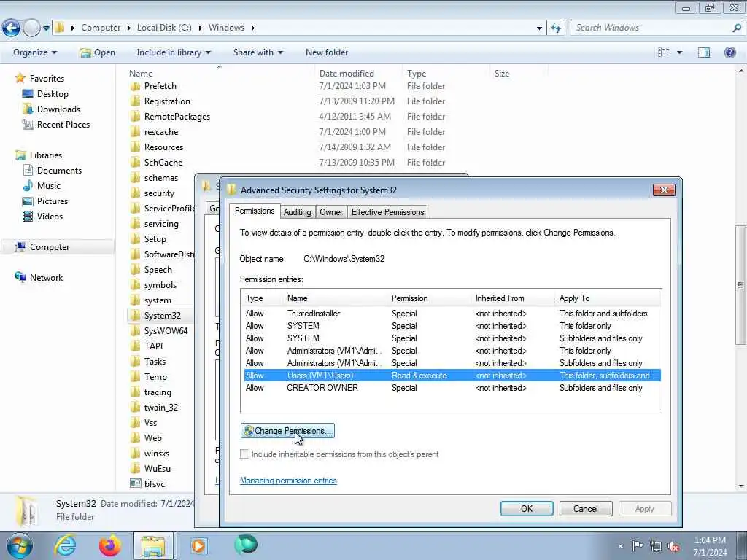
Task: Click the Change Permissions button
Action: [287, 431]
